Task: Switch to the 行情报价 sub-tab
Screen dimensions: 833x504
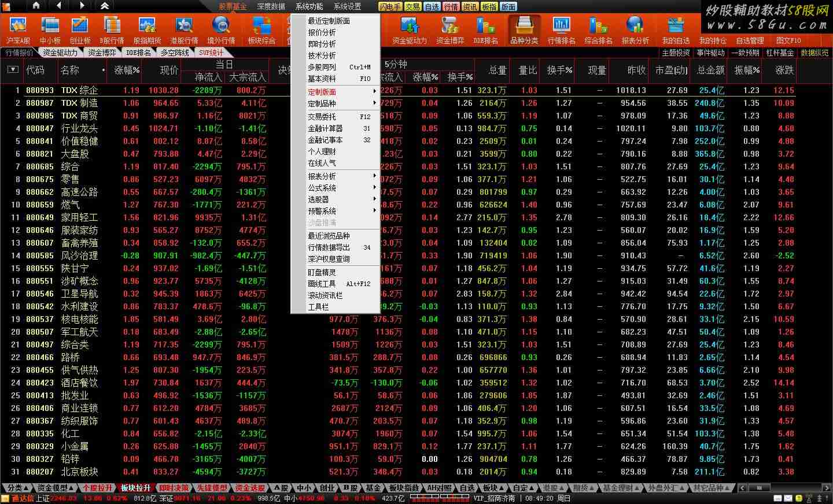Action: pos(19,53)
